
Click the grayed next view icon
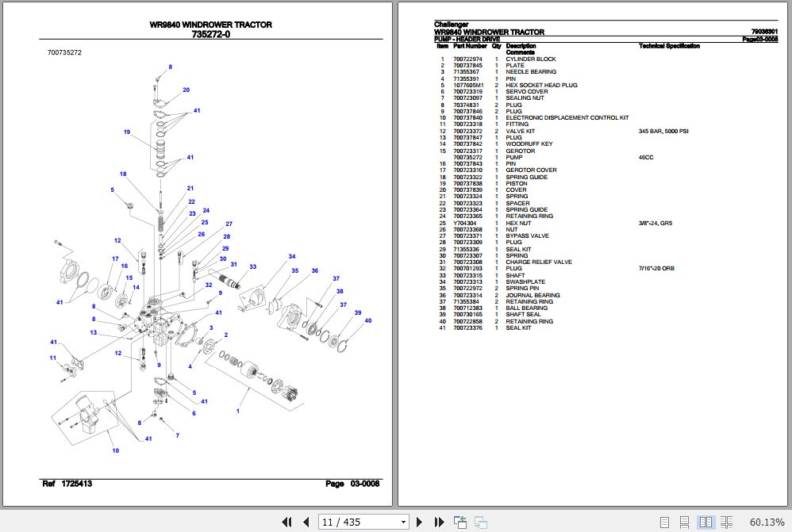coord(479,522)
